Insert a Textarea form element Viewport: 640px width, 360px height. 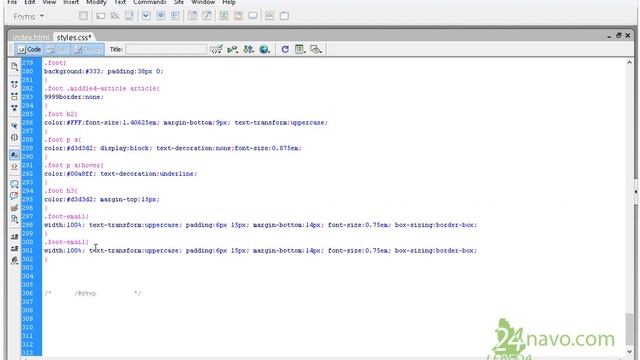click(129, 16)
